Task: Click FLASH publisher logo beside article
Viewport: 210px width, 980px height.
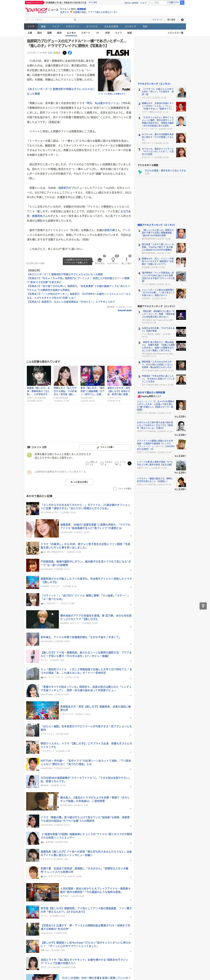Action: click(117, 53)
